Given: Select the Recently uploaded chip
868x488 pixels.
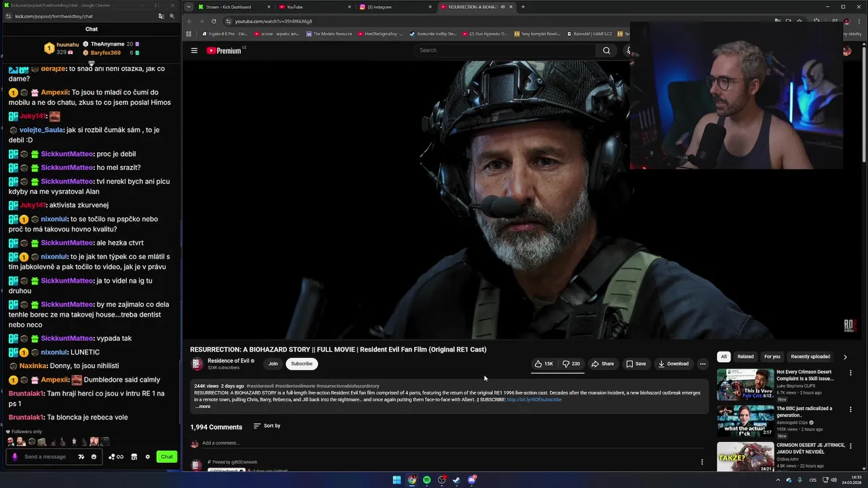Looking at the screenshot, I should click(810, 357).
